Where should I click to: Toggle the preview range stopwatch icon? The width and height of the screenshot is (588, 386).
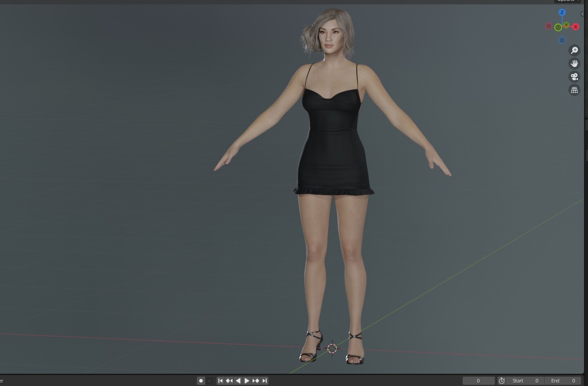coord(502,381)
